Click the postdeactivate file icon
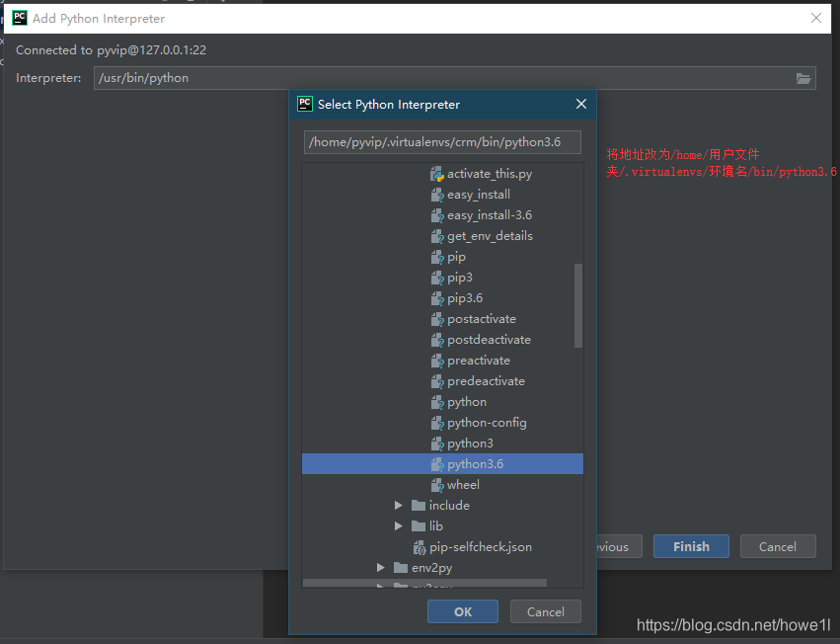This screenshot has height=644, width=840. (x=437, y=340)
